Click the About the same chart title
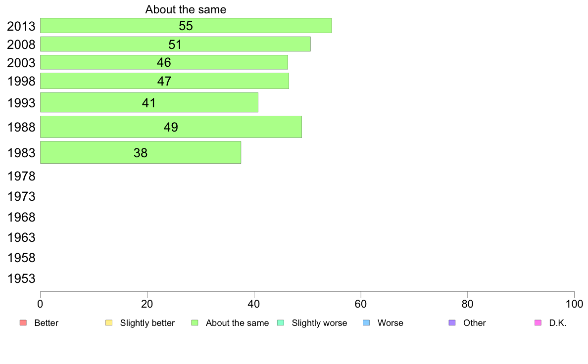The width and height of the screenshot is (588, 364). 186,9
